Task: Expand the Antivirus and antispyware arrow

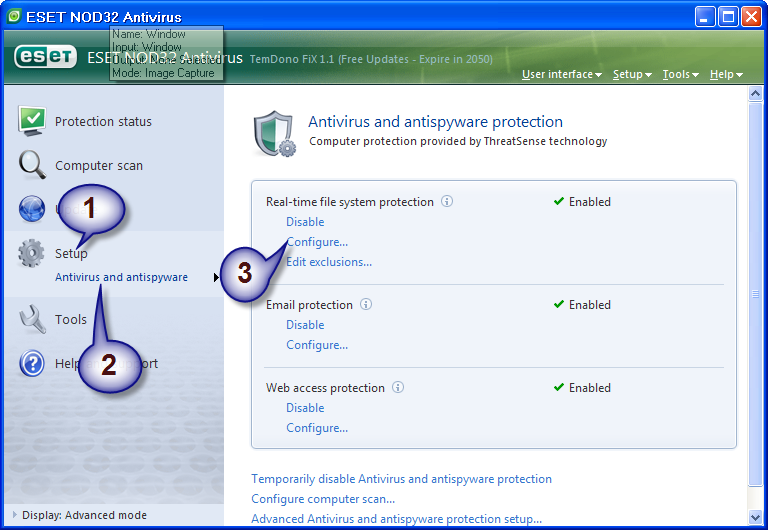Action: pyautogui.click(x=216, y=278)
